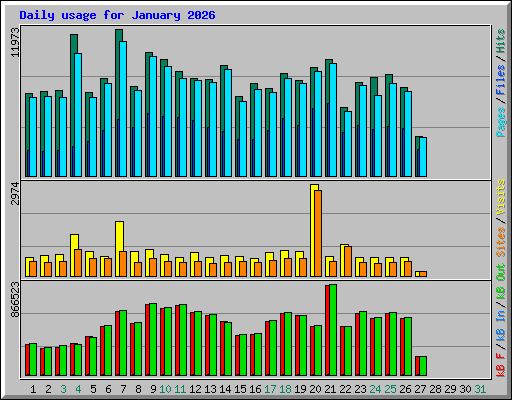
Task: Click day label 1 on the x-axis
Action: coord(33,389)
